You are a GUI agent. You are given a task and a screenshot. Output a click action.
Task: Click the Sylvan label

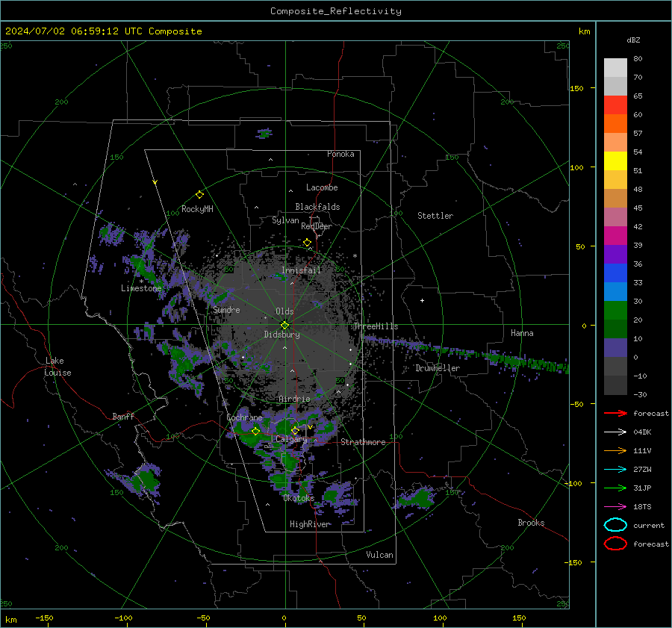[285, 220]
